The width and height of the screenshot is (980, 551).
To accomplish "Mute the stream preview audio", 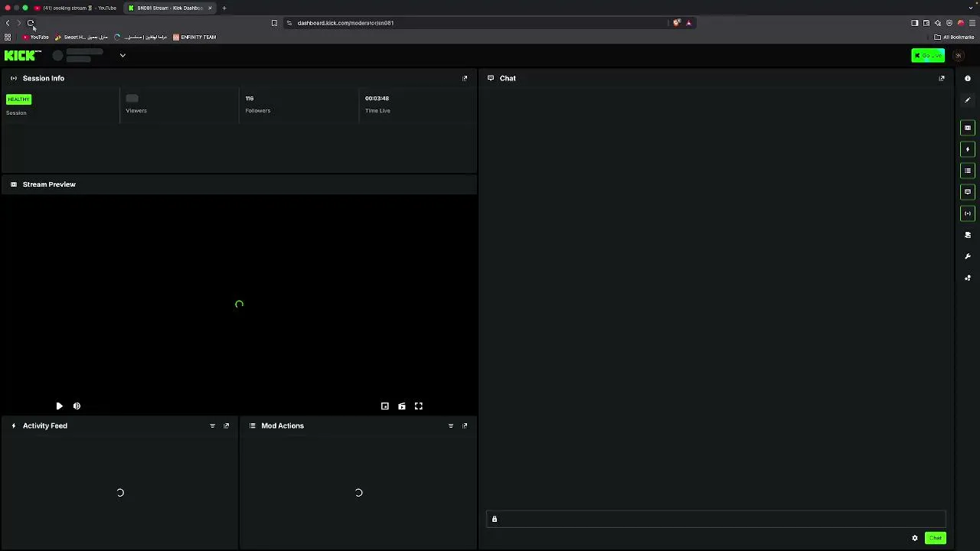I will click(77, 406).
